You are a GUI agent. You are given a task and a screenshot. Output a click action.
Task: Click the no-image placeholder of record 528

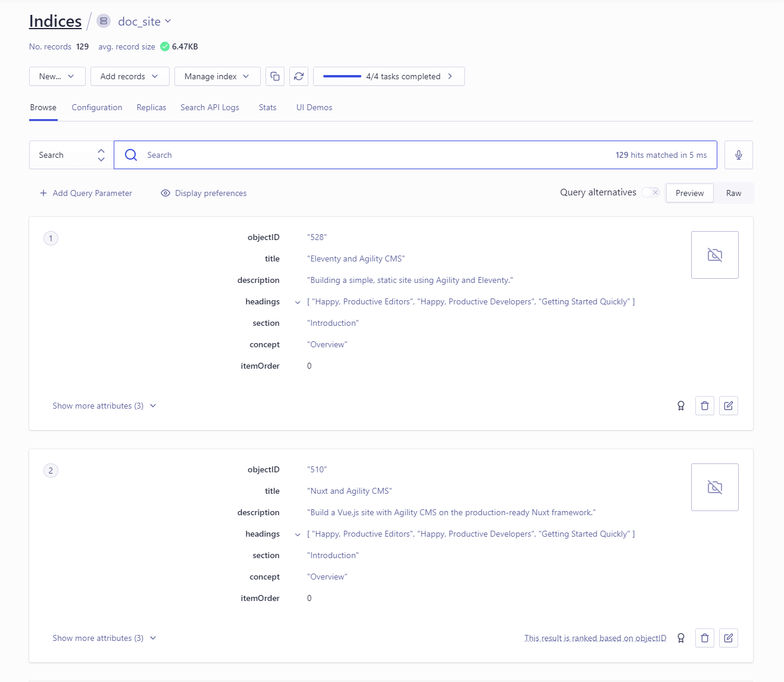coord(715,255)
